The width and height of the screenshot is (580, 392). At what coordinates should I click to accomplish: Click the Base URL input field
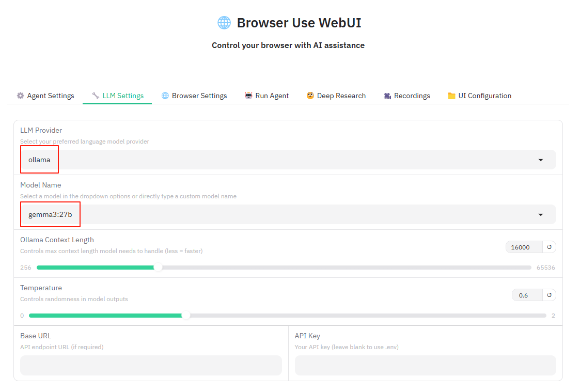[151, 365]
